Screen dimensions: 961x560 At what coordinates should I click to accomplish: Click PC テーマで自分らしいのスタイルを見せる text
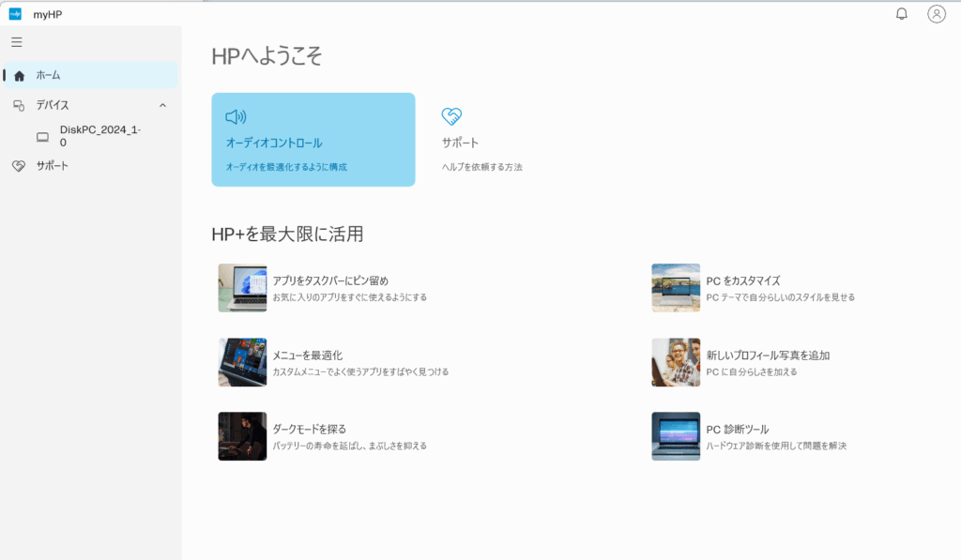point(780,297)
